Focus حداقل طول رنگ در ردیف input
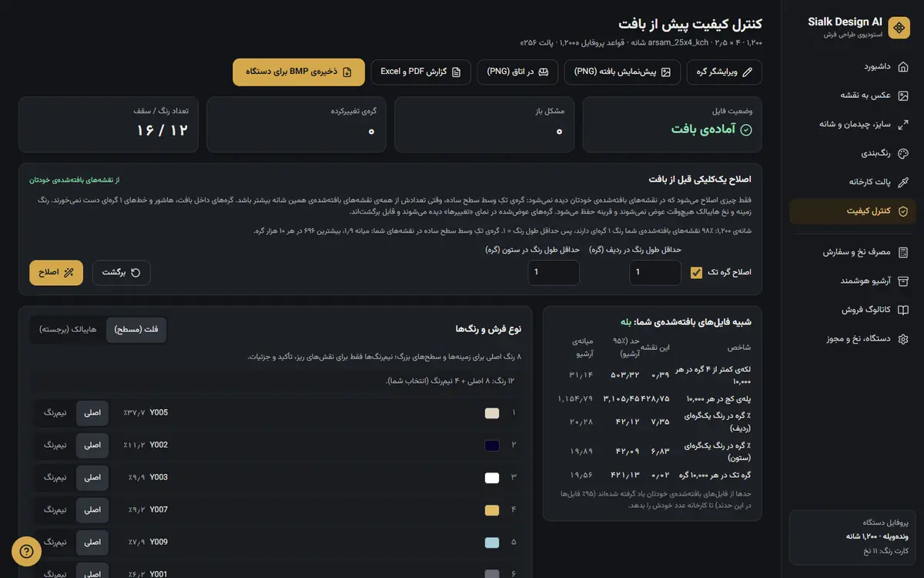 pos(655,273)
